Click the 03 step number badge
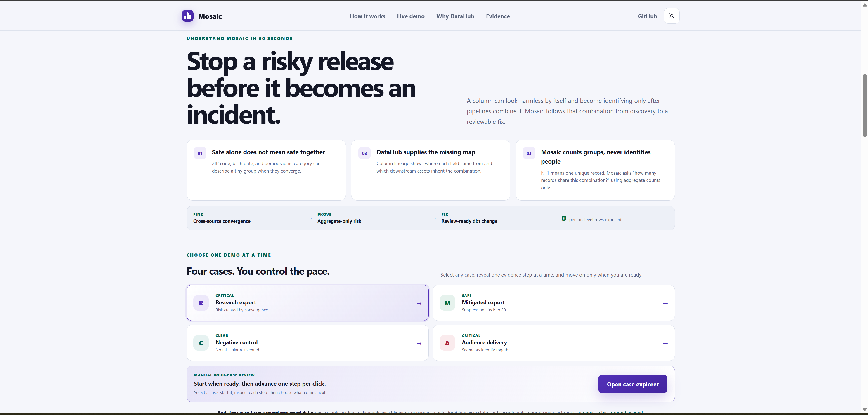Viewport: 868px width, 415px height. click(529, 153)
